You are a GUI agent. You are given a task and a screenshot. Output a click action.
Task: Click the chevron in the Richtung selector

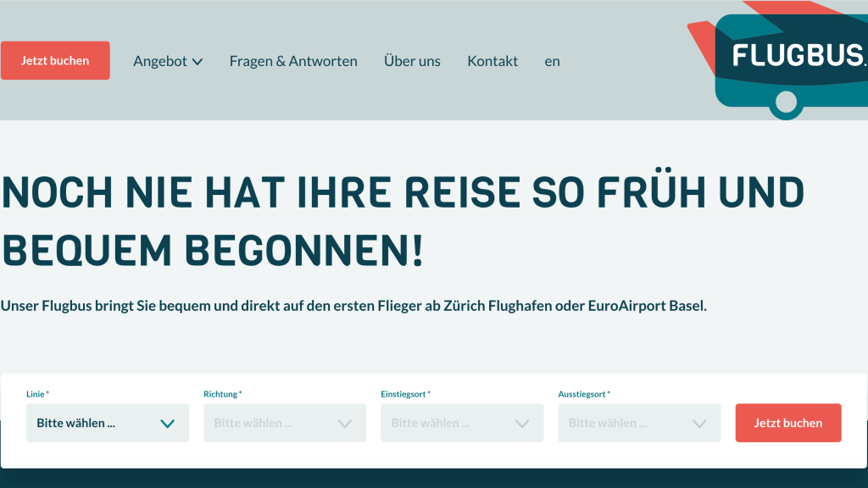coord(344,424)
